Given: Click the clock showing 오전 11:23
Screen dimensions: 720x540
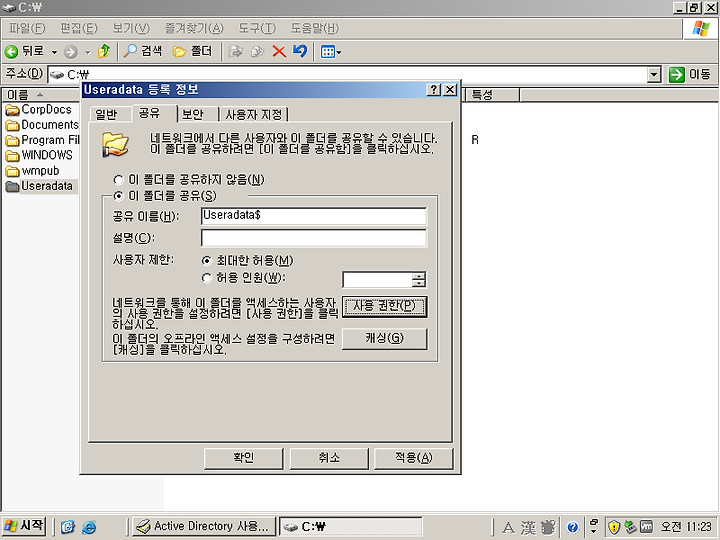Looking at the screenshot, I should coord(686,527).
